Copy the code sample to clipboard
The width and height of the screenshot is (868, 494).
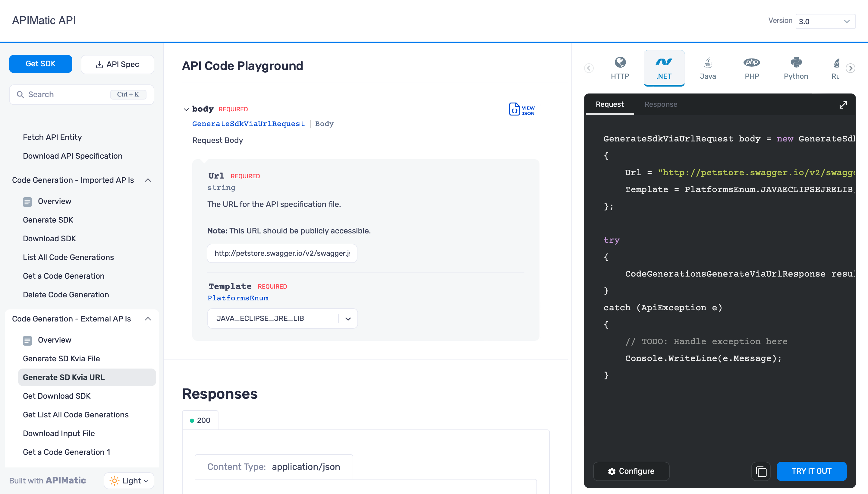(761, 471)
